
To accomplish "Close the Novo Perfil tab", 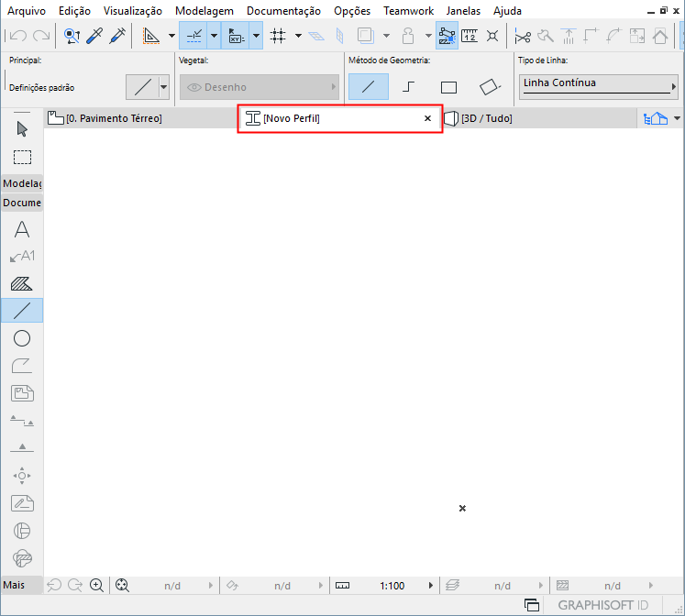I will tap(427, 118).
